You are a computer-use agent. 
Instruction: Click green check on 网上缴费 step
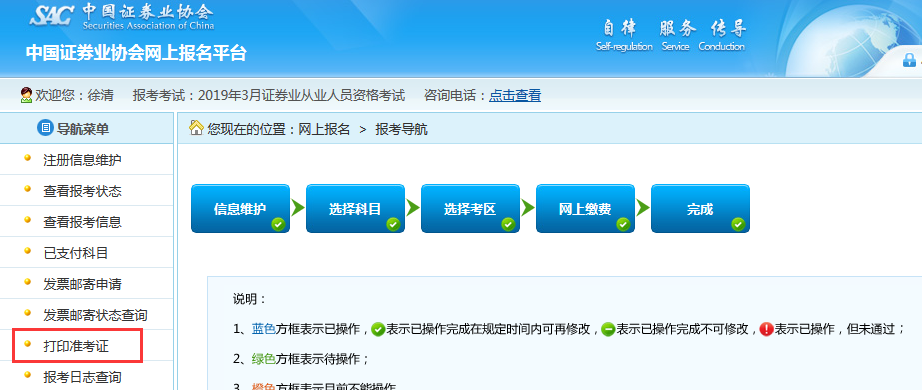623,224
